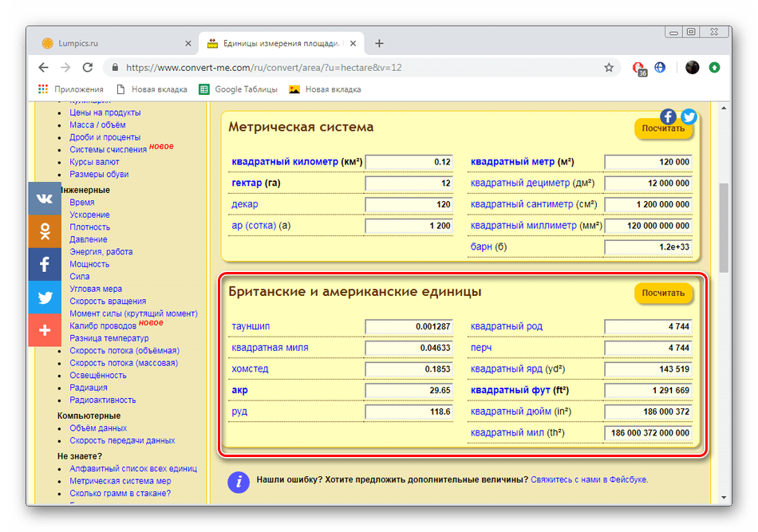758x532 pixels.
Task: Open Приложения apps shortcut in bookmarks bar
Action: point(71,89)
